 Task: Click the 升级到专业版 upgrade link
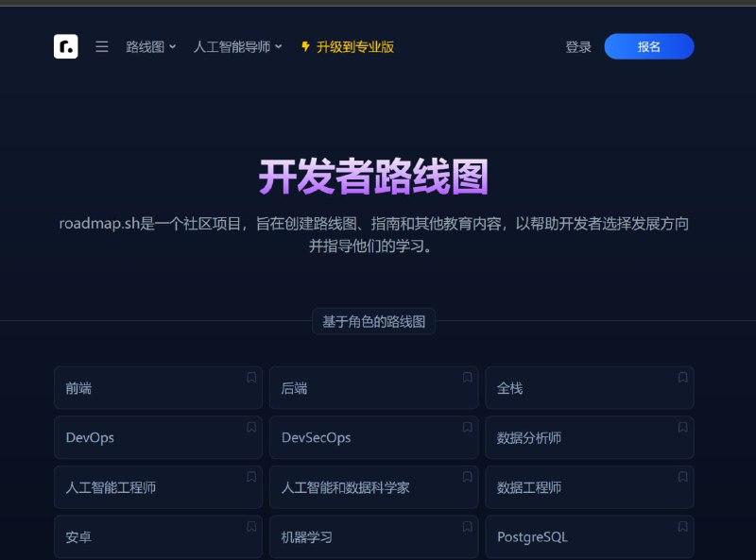click(x=348, y=47)
